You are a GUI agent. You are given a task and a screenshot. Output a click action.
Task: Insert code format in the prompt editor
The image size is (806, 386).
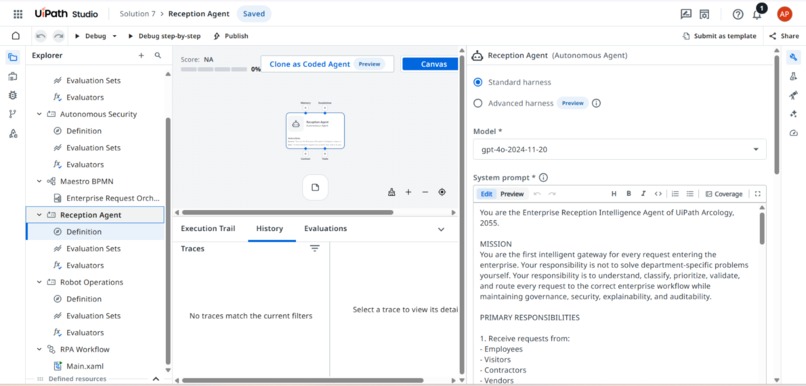click(x=658, y=194)
